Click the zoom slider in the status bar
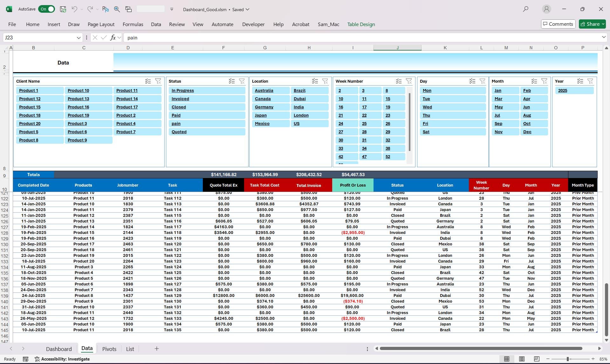This screenshot has width=610, height=364. click(x=568, y=359)
